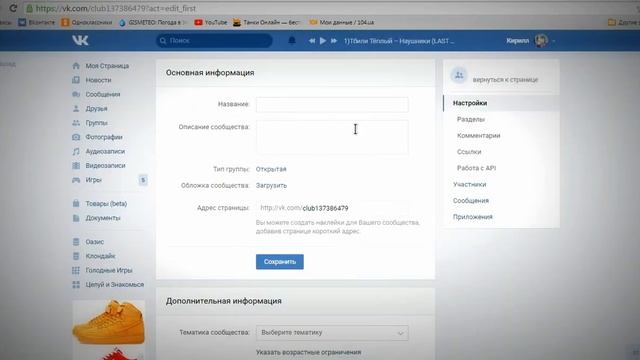Click the Новости icon
This screenshot has height=360, width=640.
coord(76,80)
